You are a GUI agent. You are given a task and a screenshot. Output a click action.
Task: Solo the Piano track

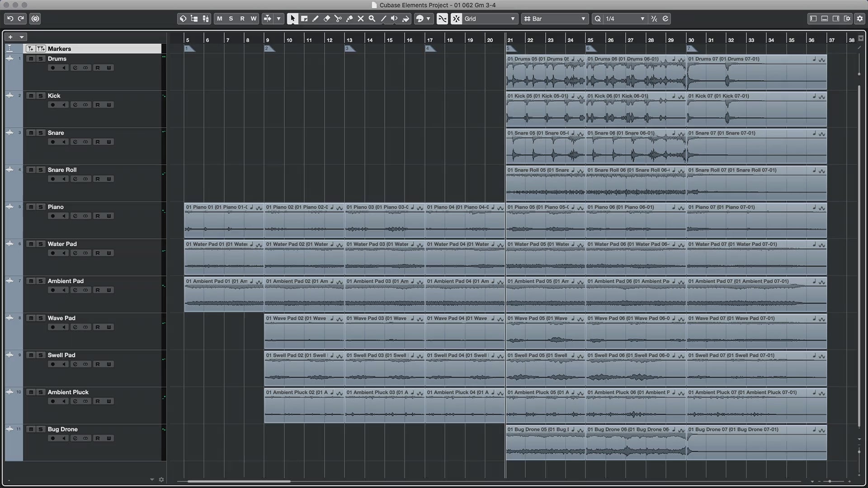coord(40,207)
